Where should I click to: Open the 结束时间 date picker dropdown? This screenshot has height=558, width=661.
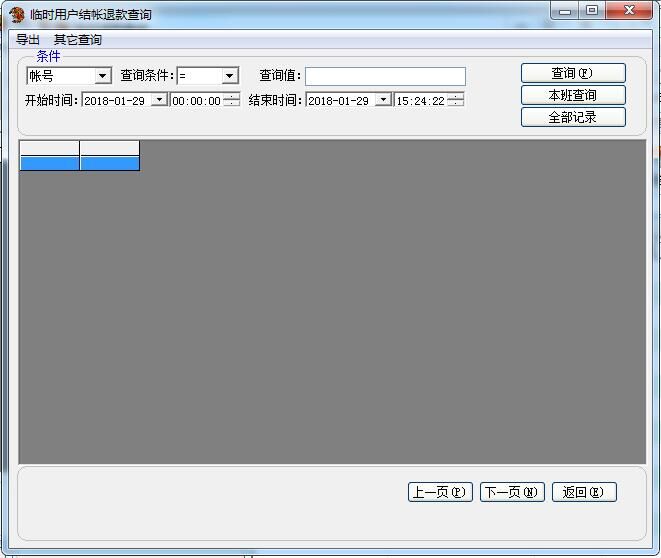(383, 100)
